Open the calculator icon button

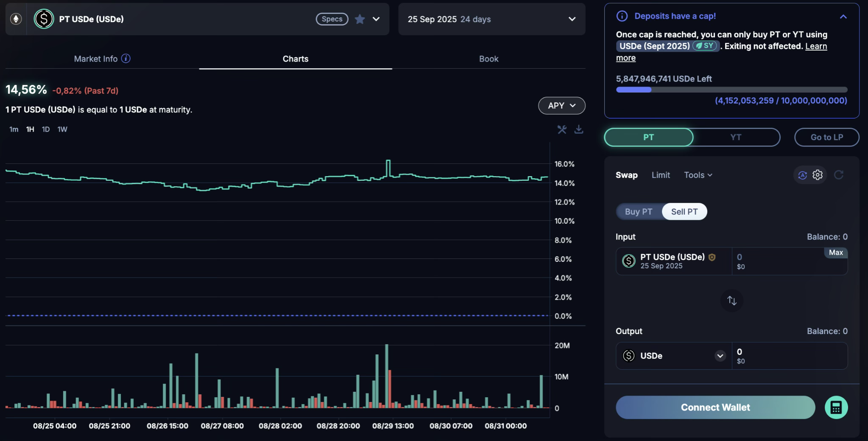(x=836, y=407)
